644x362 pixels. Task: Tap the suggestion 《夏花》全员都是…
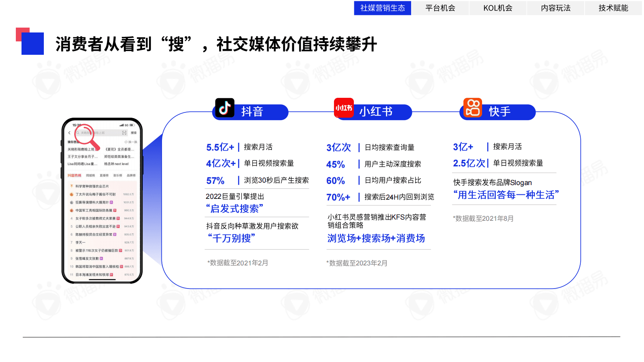[x=119, y=149]
